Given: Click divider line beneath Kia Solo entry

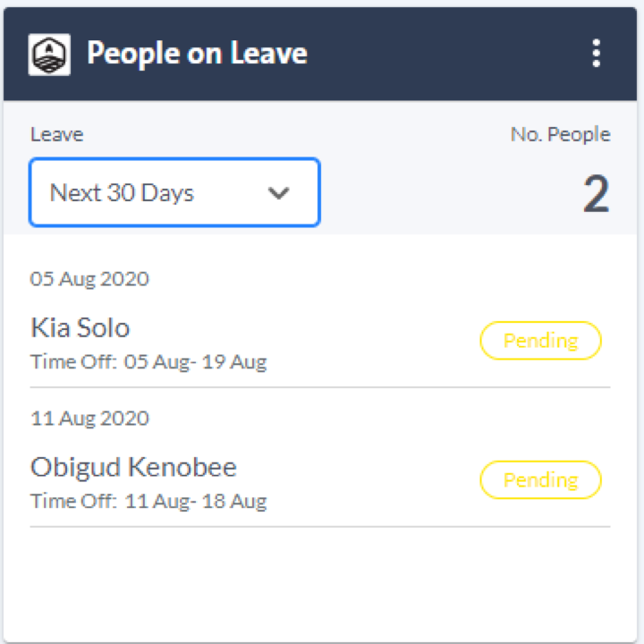Looking at the screenshot, I should tap(320, 387).
